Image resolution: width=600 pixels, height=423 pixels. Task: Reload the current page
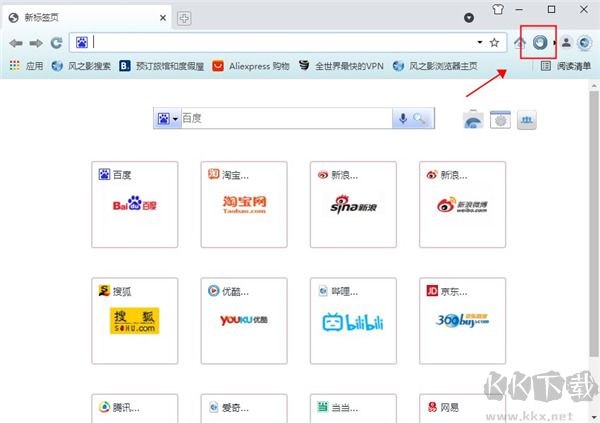click(56, 43)
